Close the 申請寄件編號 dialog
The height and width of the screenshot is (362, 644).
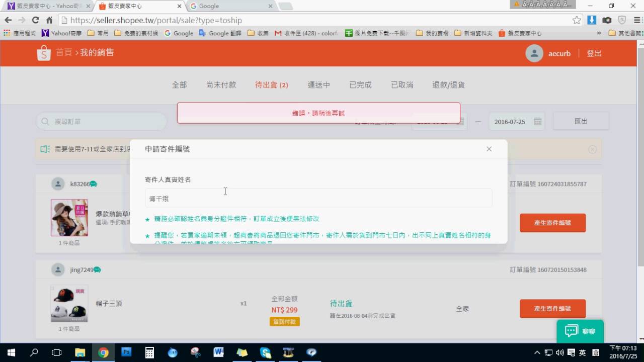[489, 149]
